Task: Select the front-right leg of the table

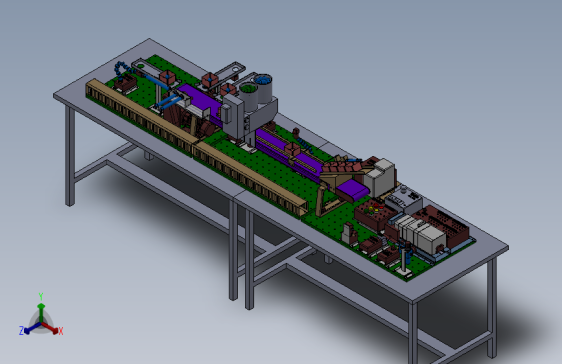Action: [413, 332]
